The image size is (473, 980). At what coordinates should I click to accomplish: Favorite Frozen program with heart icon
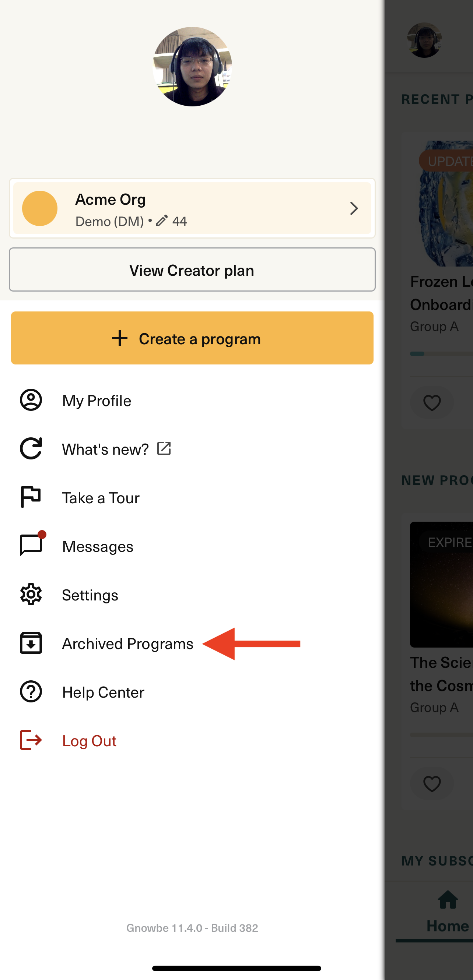coord(432,403)
